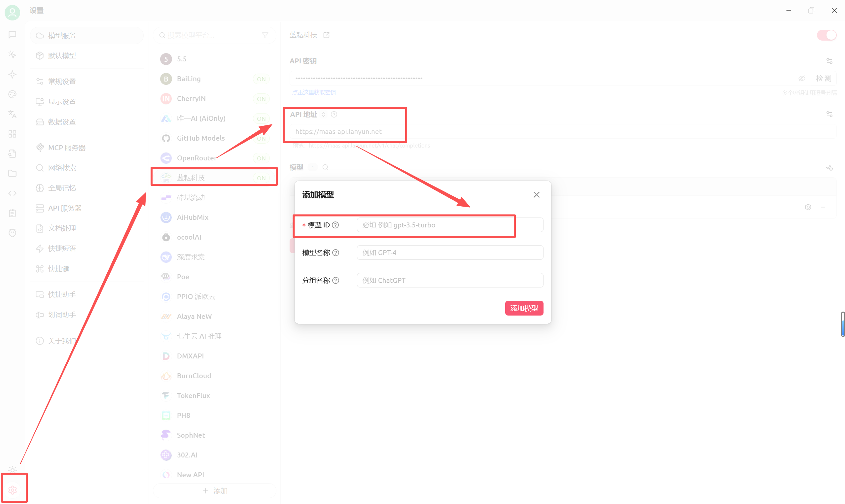The height and width of the screenshot is (504, 845).
Task: Click the filter icon in provider search
Action: click(x=265, y=35)
